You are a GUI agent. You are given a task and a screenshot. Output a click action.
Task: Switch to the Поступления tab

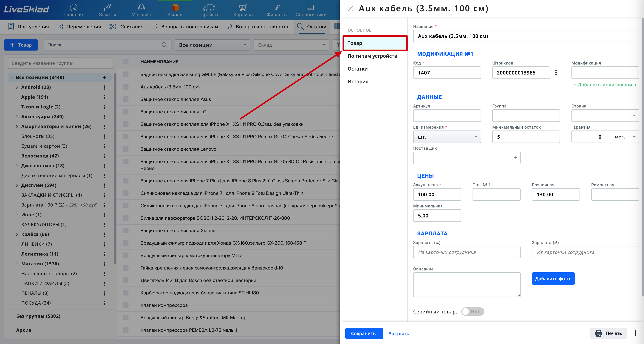click(28, 27)
